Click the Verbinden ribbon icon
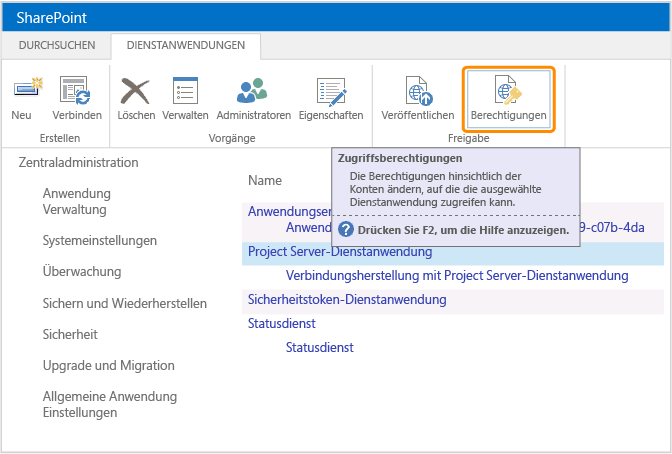Viewport: 672px width, 454px height. pyautogui.click(x=75, y=90)
